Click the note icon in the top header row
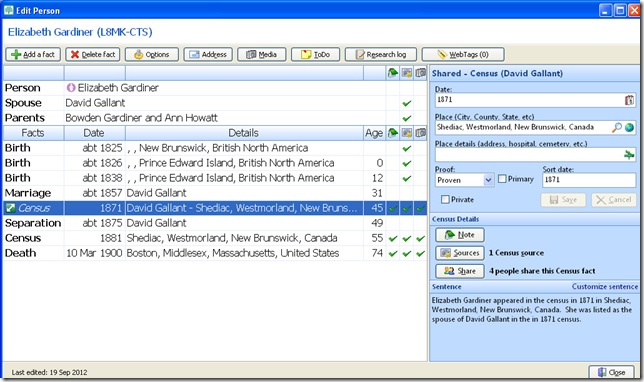Viewport: 644px width, 382px height. point(393,73)
